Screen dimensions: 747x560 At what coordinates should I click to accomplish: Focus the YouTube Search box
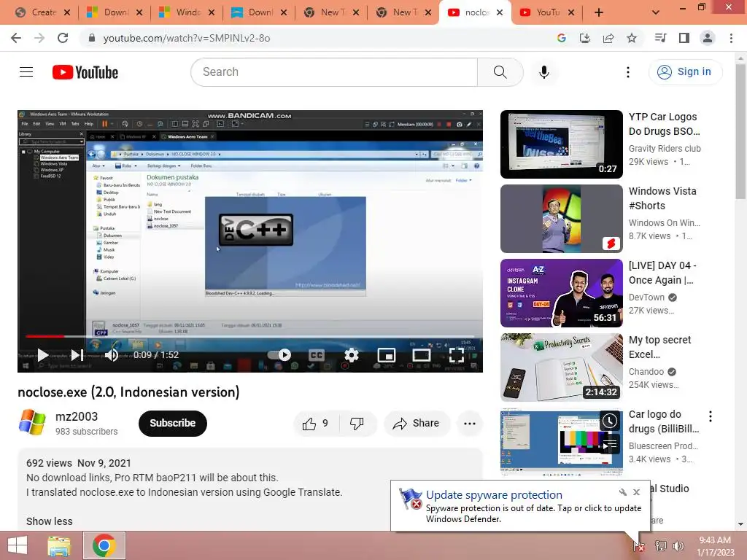(x=334, y=72)
